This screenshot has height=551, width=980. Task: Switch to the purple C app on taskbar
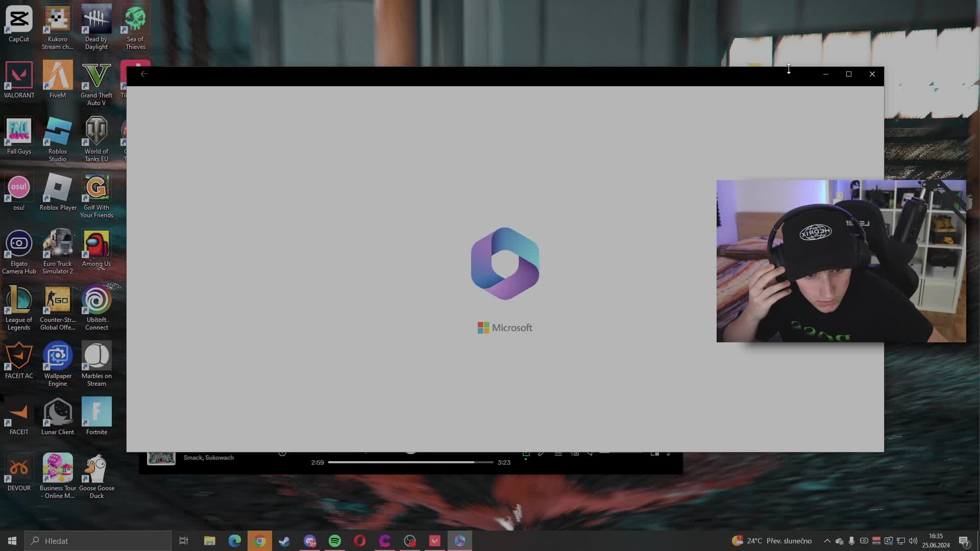click(385, 541)
